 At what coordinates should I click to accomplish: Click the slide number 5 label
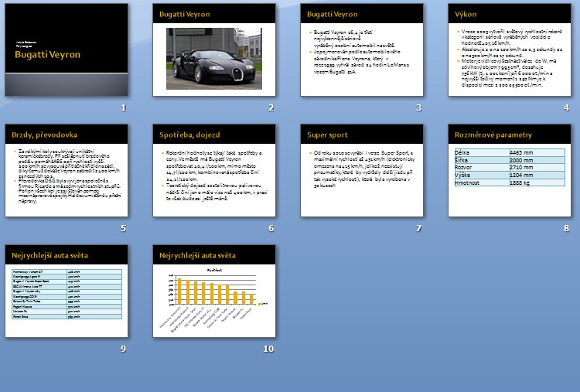pos(124,228)
